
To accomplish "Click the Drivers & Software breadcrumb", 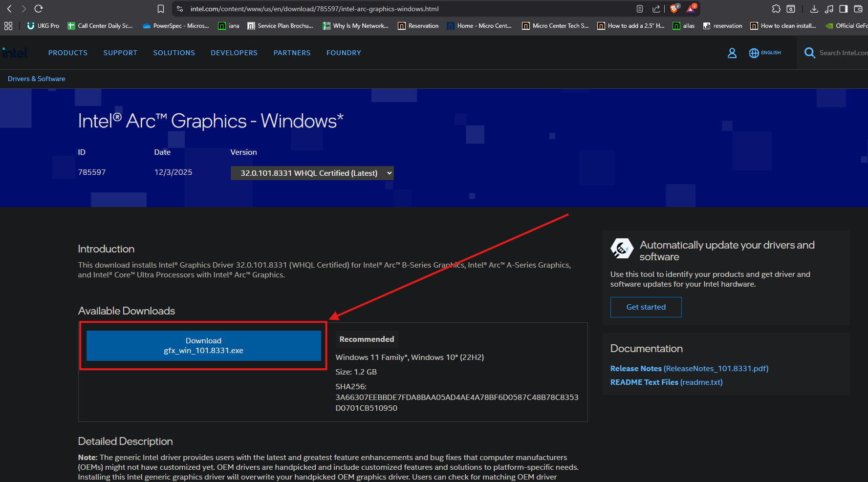I will click(x=37, y=79).
